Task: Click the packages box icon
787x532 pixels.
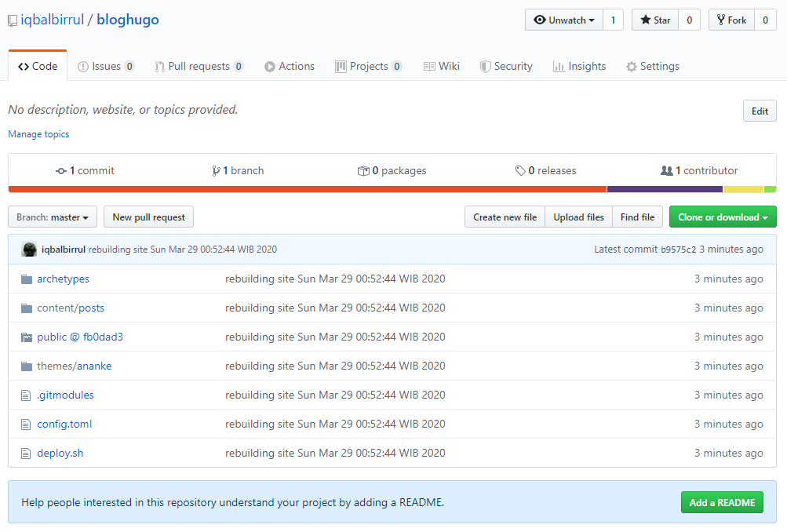Action: click(363, 171)
